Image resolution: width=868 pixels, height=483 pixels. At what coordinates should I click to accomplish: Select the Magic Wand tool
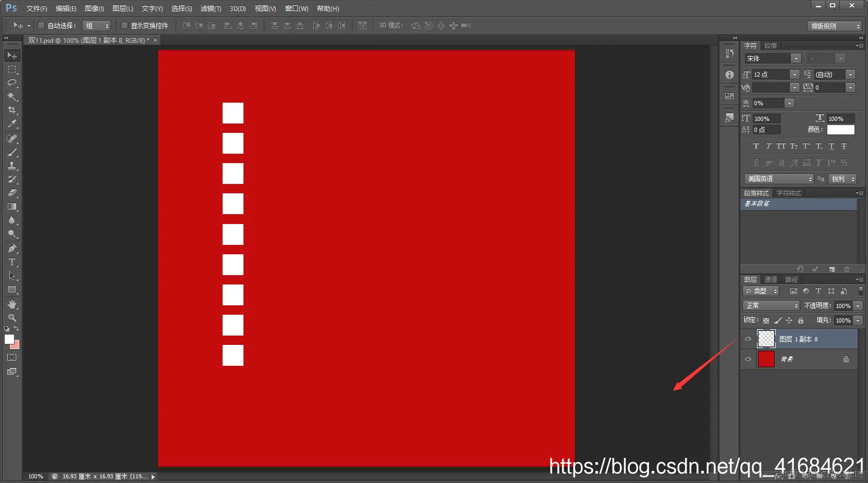click(x=11, y=96)
